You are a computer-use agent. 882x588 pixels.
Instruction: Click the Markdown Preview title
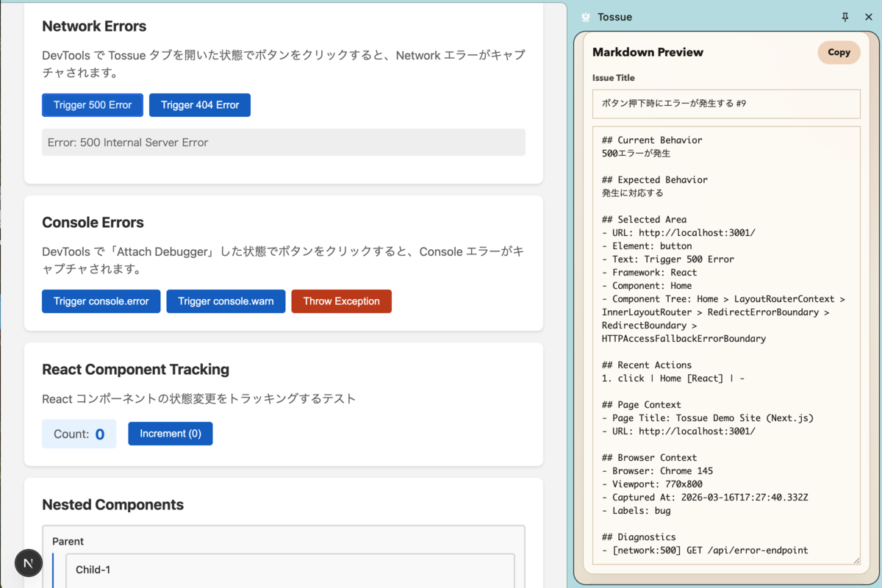coord(648,52)
